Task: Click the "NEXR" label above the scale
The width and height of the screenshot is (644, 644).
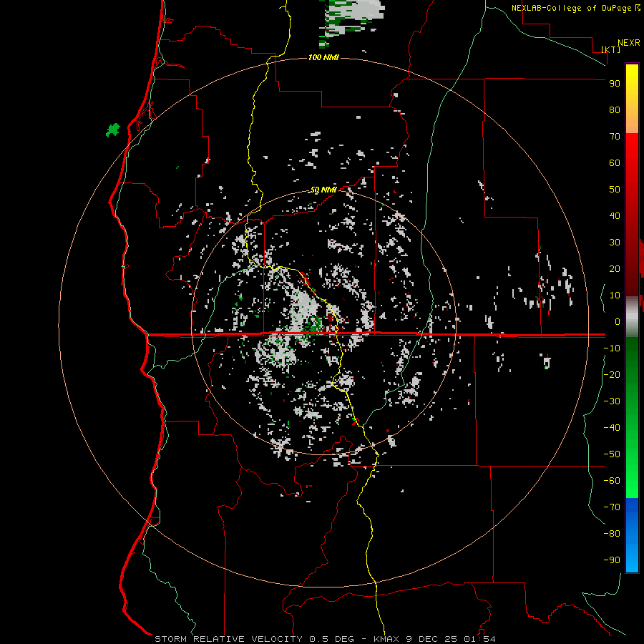Action: [629, 43]
